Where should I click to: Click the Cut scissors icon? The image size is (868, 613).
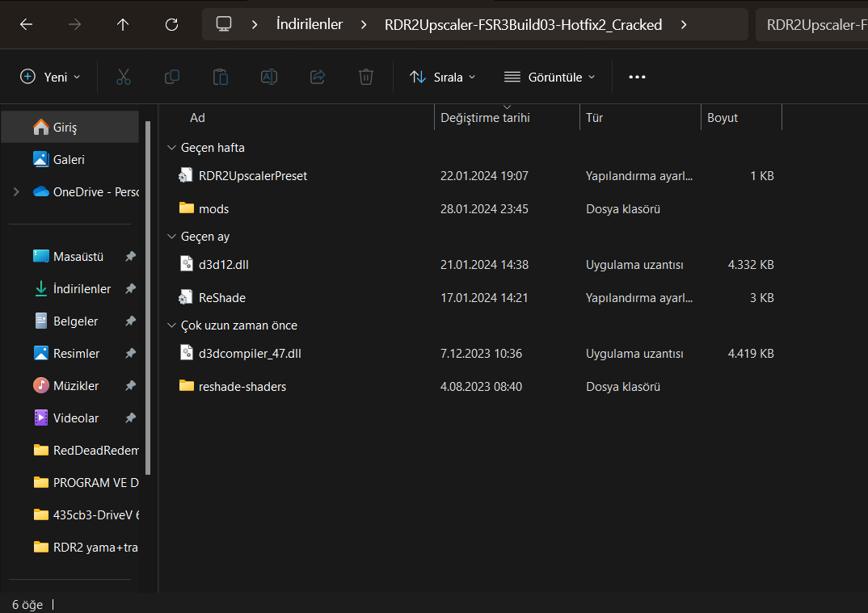tap(124, 77)
